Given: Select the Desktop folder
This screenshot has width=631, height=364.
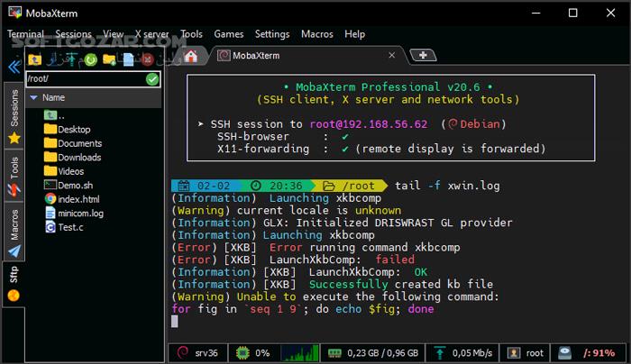Looking at the screenshot, I should tap(68, 130).
